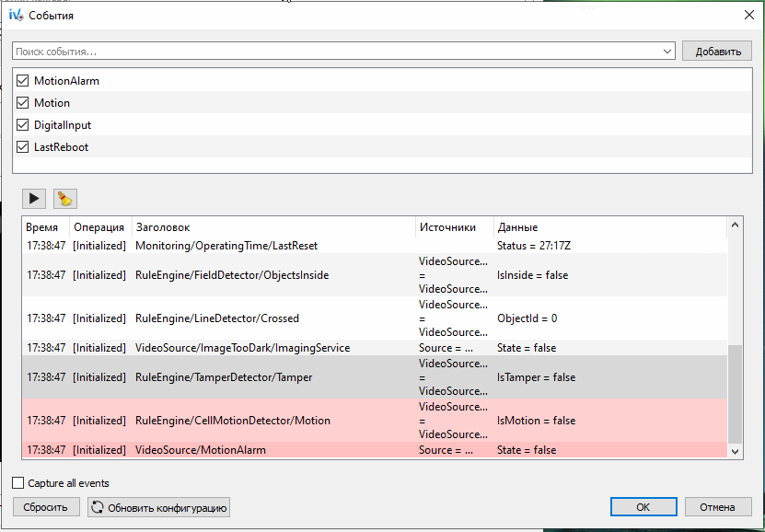Uncheck the MotionAlarm checkbox
The width and height of the screenshot is (765, 532).
click(x=22, y=80)
